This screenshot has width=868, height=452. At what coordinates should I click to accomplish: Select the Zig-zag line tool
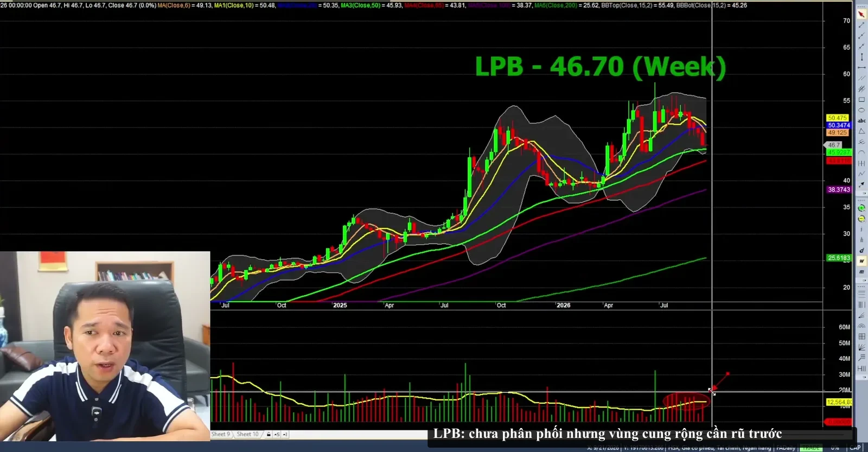861,174
